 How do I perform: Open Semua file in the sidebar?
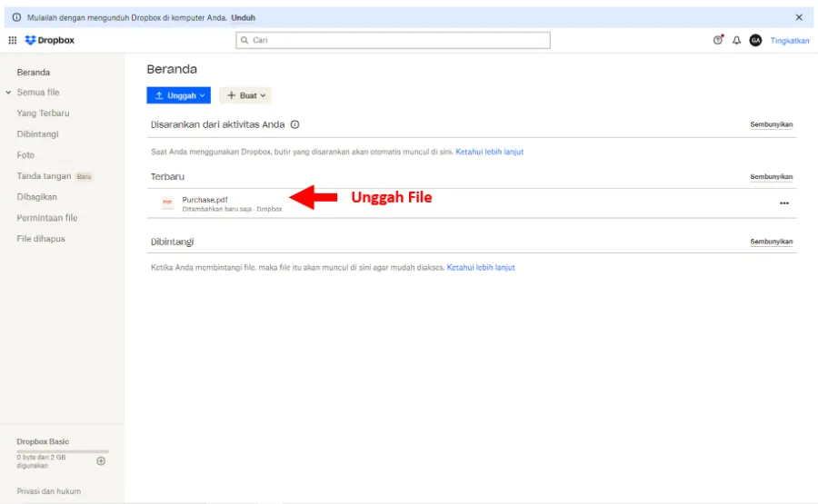point(38,93)
